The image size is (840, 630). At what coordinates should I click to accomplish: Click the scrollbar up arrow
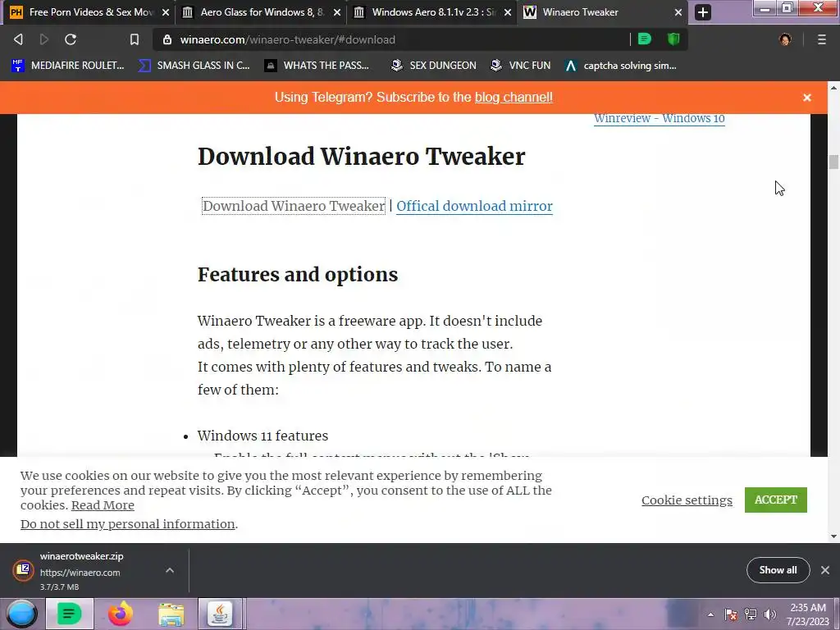pyautogui.click(x=833, y=87)
